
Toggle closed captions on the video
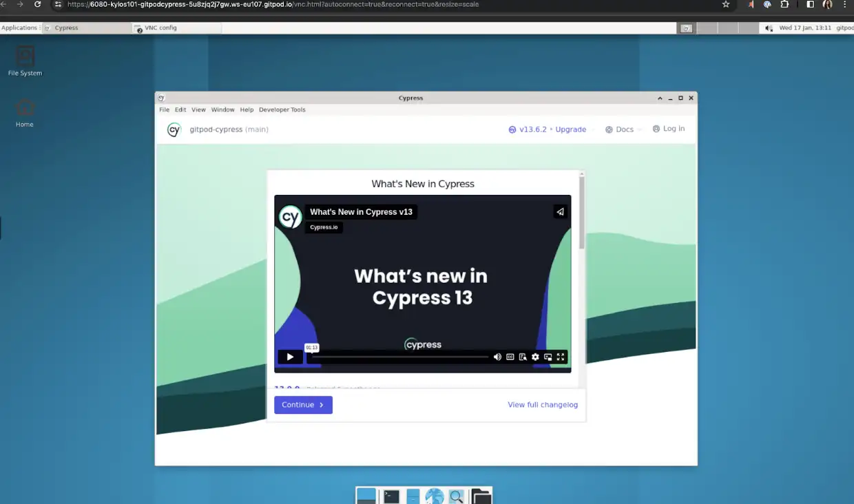pos(510,357)
